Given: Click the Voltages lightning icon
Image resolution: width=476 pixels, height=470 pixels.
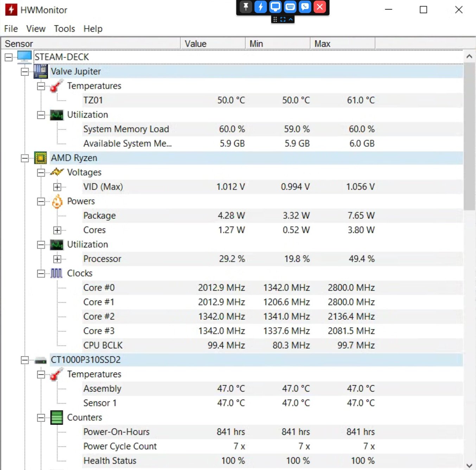Looking at the screenshot, I should (x=57, y=172).
